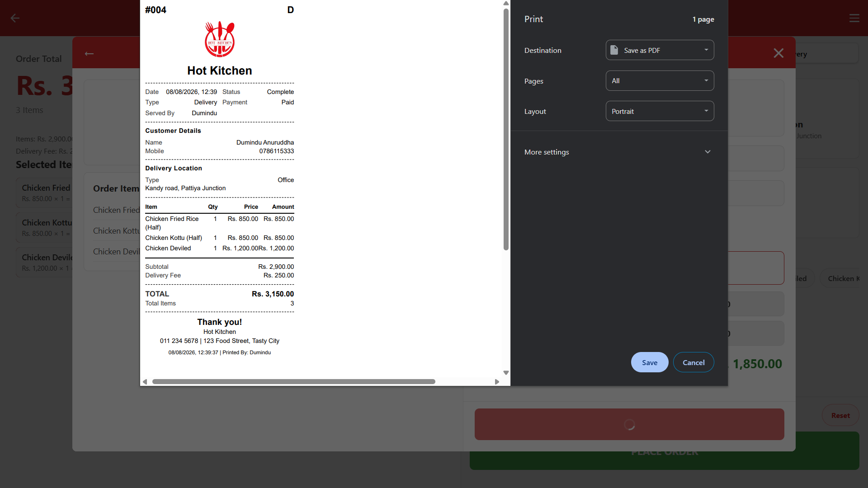This screenshot has width=868, height=488.
Task: Click the preview vertical scrollbar up arrow
Action: point(506,3)
